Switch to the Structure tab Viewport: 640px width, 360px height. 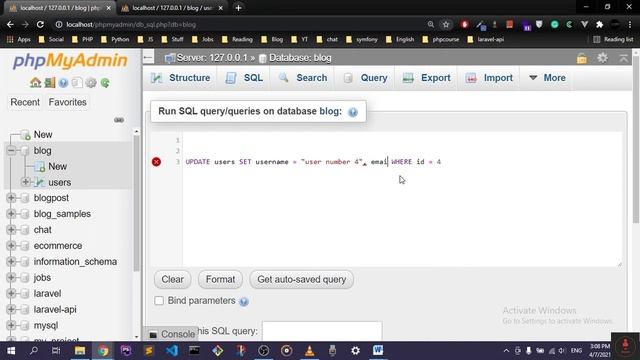point(181,78)
